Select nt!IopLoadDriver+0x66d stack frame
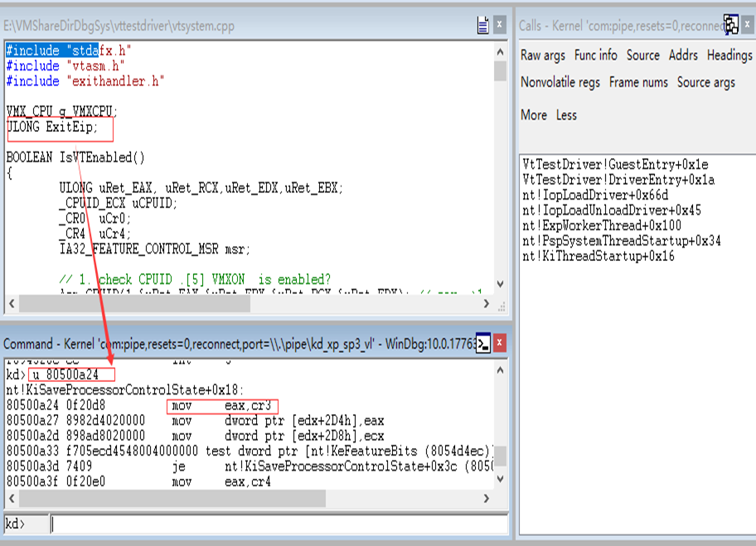This screenshot has height=546, width=756. (595, 196)
